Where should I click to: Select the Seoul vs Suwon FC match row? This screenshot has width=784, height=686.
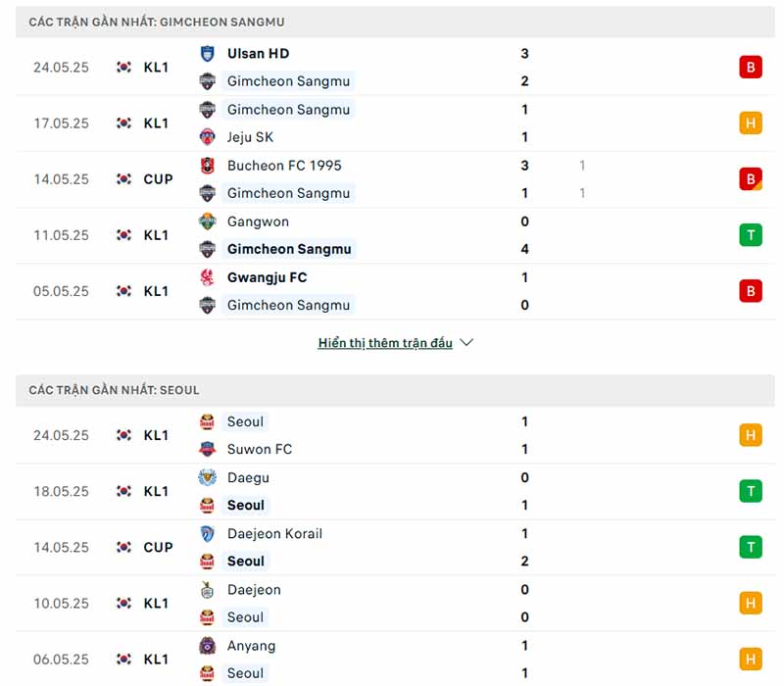392,435
